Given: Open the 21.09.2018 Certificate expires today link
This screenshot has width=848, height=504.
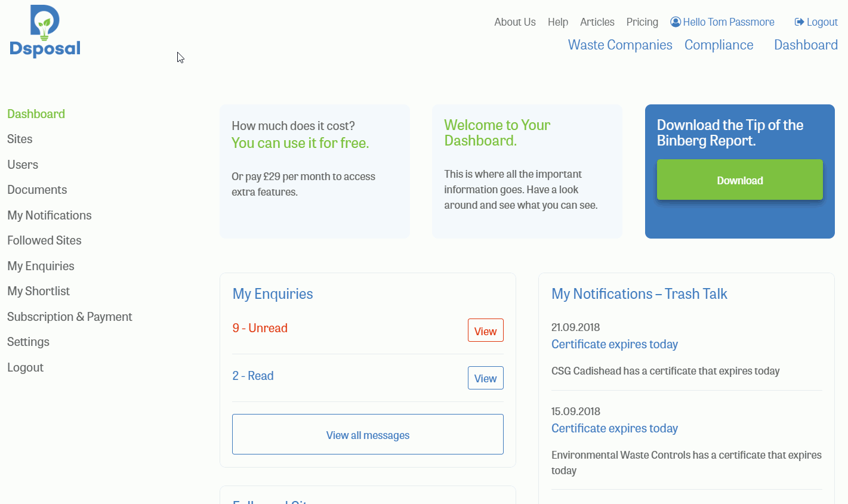Looking at the screenshot, I should click(615, 344).
